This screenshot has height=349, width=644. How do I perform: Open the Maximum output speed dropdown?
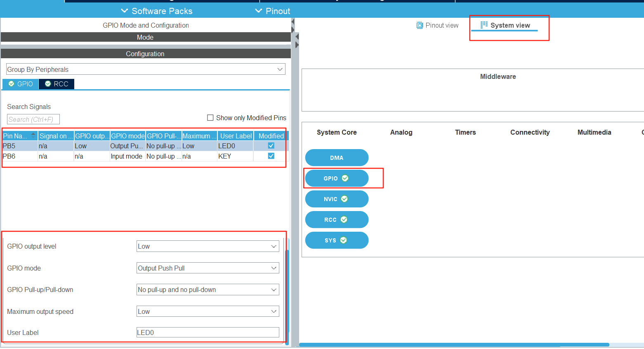pos(208,311)
